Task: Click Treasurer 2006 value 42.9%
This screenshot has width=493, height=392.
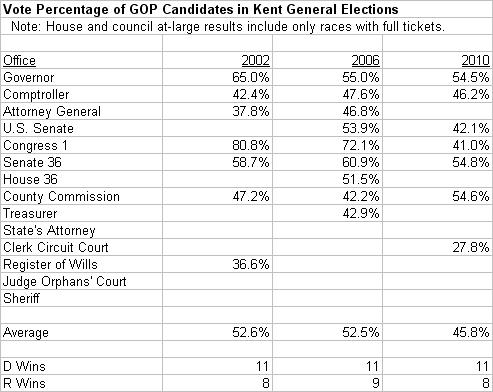Action: point(361,213)
